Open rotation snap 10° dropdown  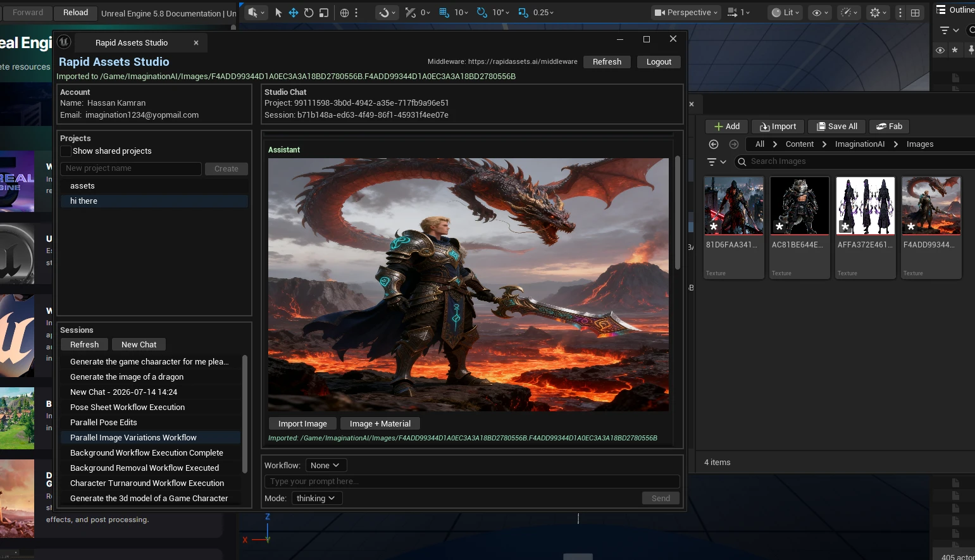tap(500, 13)
